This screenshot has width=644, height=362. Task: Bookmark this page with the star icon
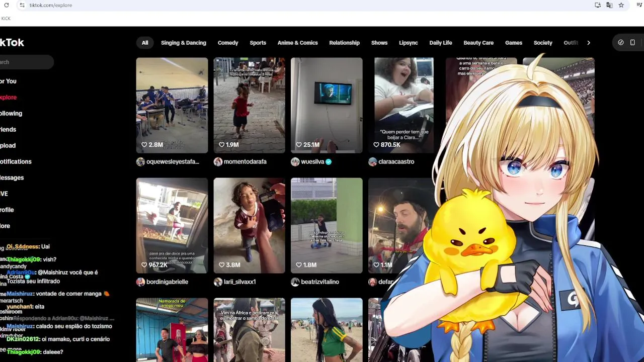click(x=621, y=5)
